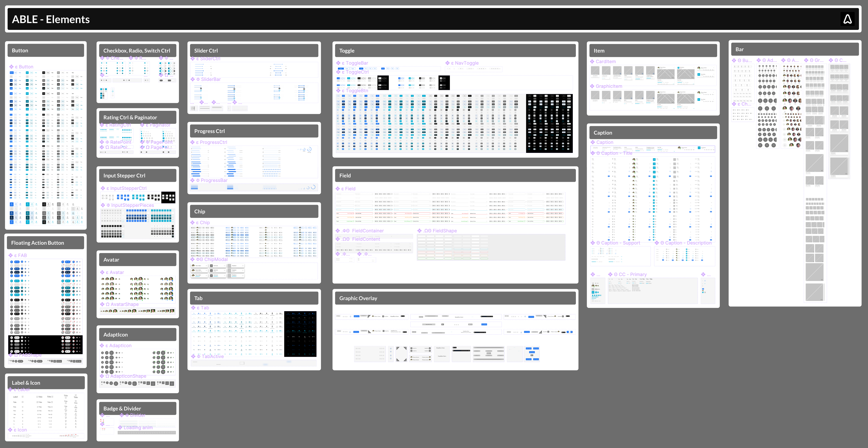
Task: Click the Θ Caption - Title label
Action: (x=614, y=153)
